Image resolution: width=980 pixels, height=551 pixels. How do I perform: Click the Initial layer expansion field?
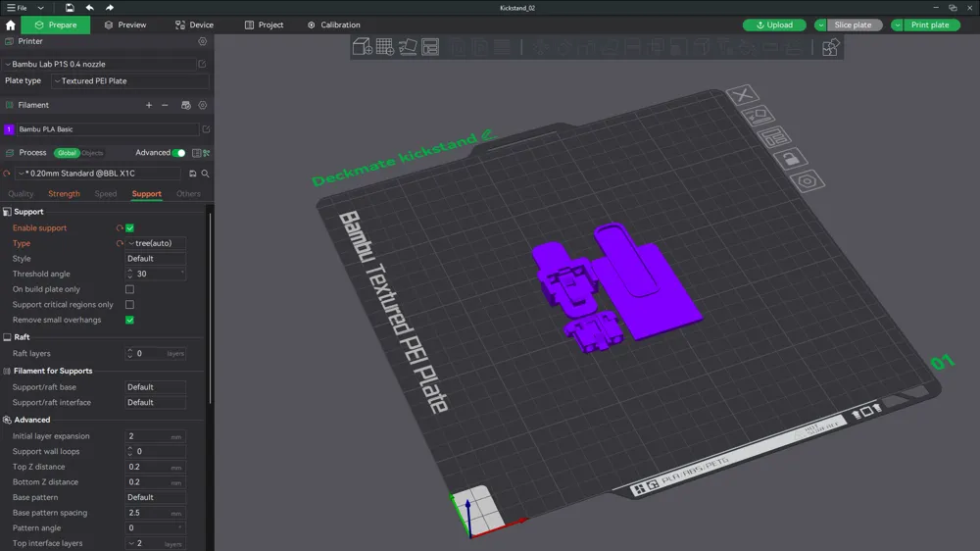pos(156,436)
